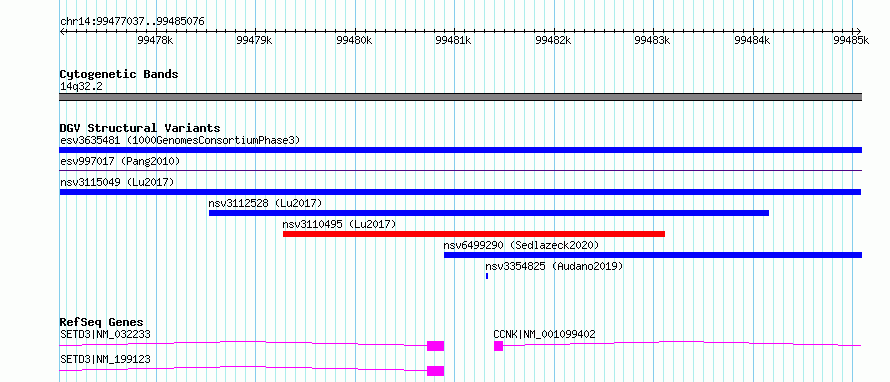
Task: Click the RefSeq Genes track title
Action: pos(102,322)
